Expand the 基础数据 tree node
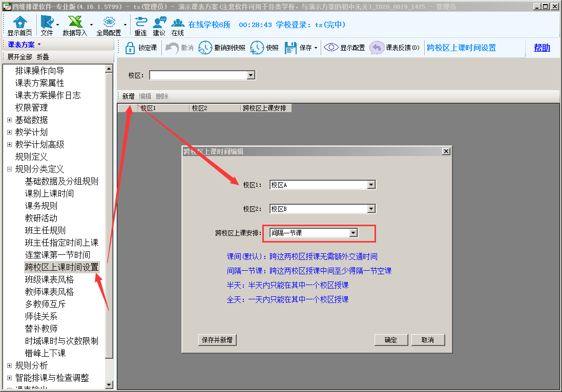 tap(9, 120)
